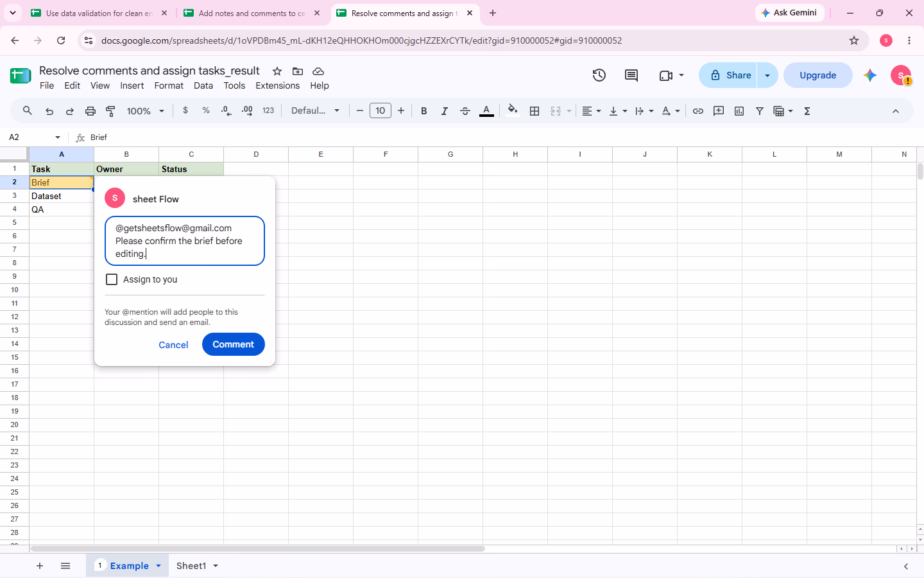Activate the paint format tool

pyautogui.click(x=111, y=111)
